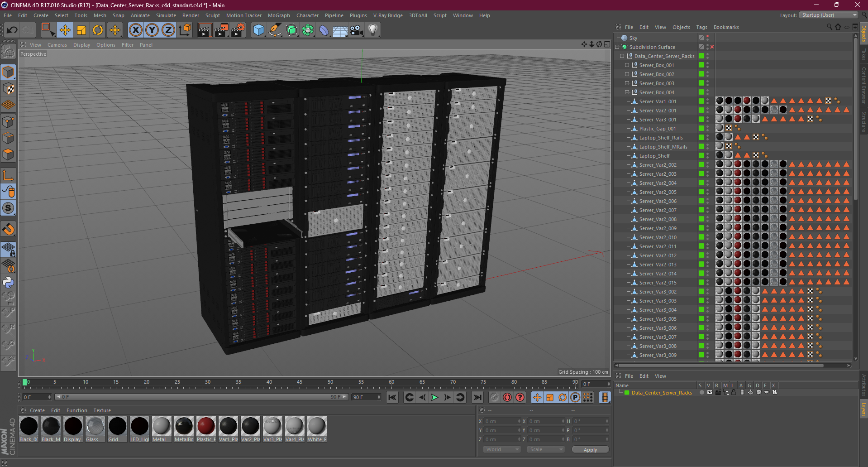Open the Scale coordinate mode dropdown
Screen dimensions: 868x467
546,449
